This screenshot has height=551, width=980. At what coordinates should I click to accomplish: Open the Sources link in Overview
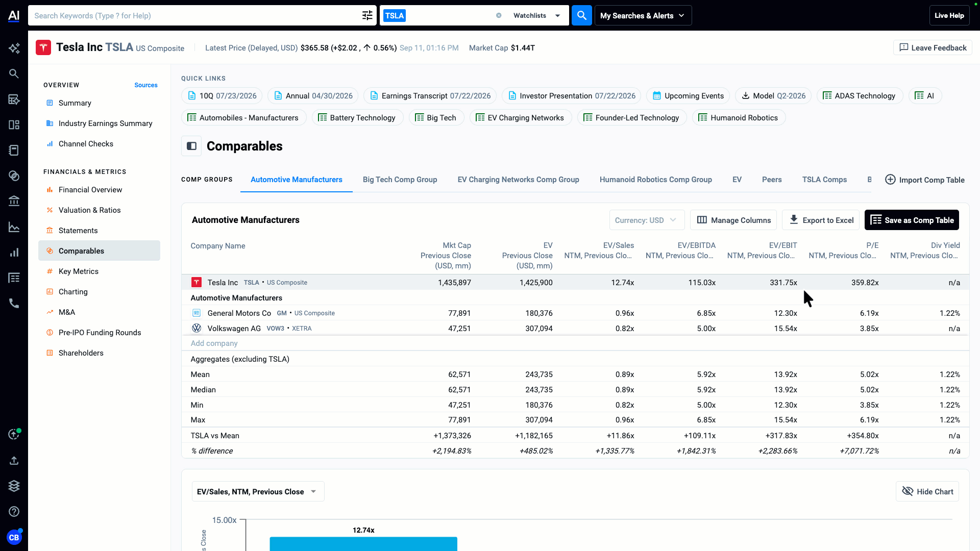[x=146, y=85]
